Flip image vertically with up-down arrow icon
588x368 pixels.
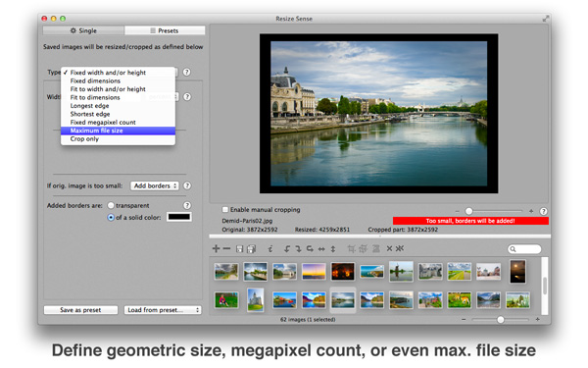332,248
